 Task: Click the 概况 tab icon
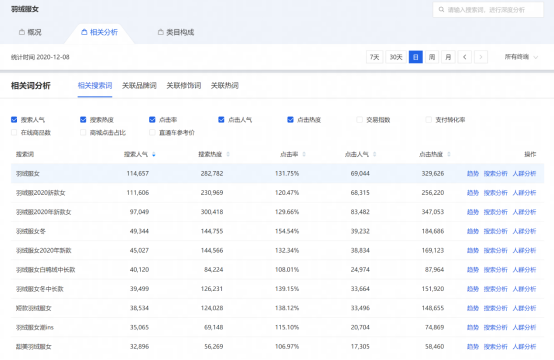click(22, 32)
